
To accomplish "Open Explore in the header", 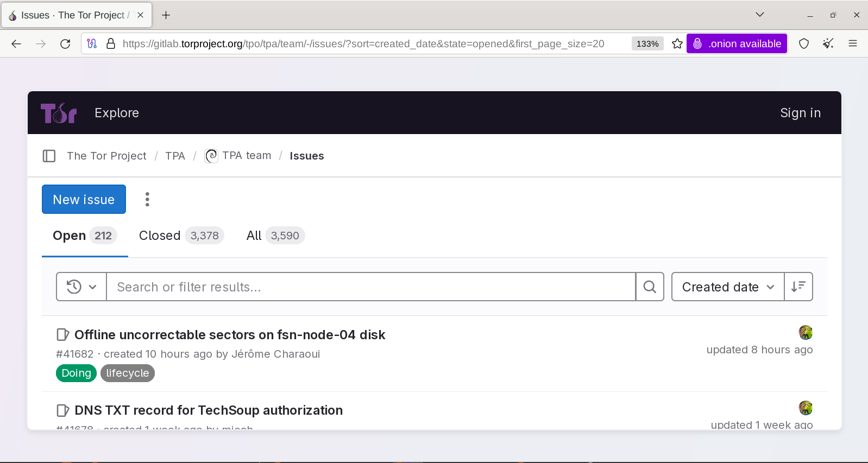I will click(x=117, y=113).
